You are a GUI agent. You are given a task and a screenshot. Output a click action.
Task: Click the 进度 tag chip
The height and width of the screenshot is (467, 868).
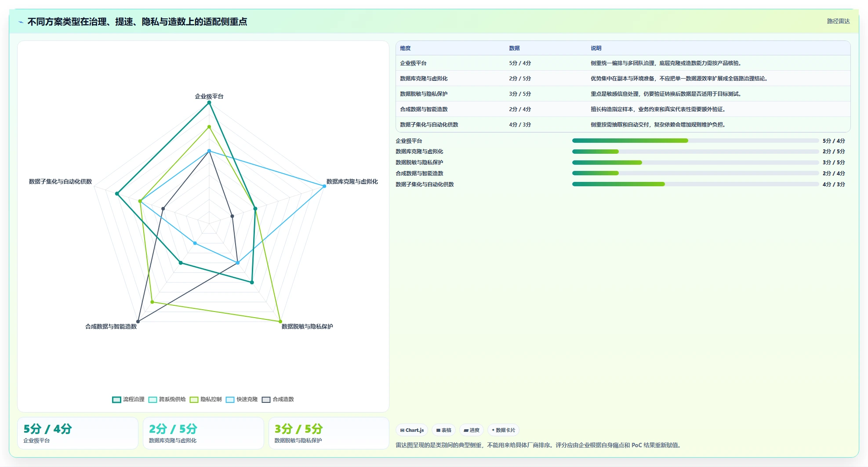point(472,430)
